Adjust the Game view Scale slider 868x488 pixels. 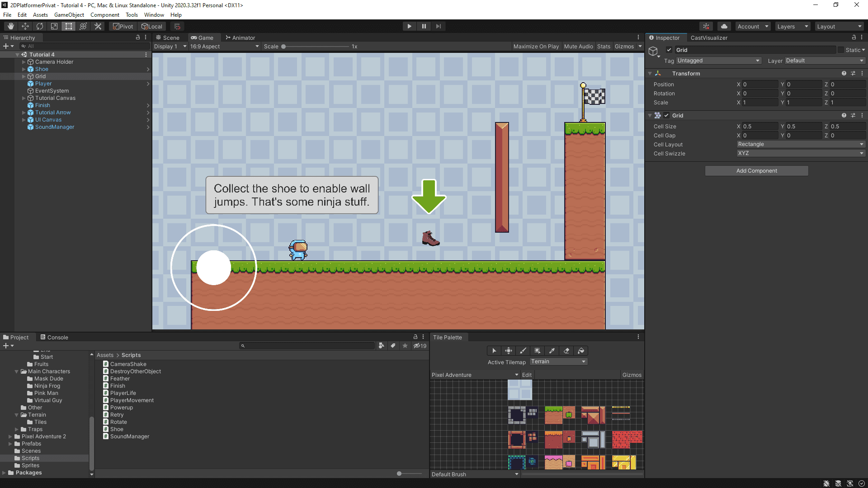(283, 46)
